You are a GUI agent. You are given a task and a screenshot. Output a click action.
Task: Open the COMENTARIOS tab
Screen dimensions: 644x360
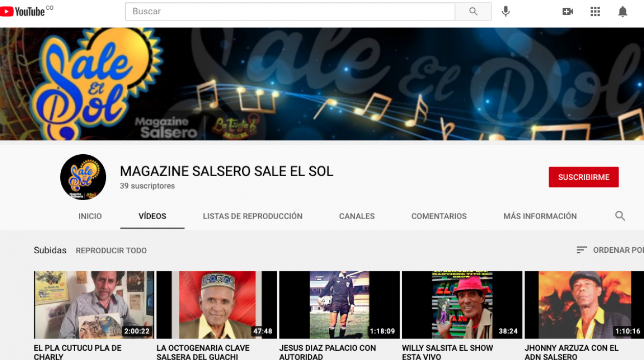pyautogui.click(x=439, y=216)
